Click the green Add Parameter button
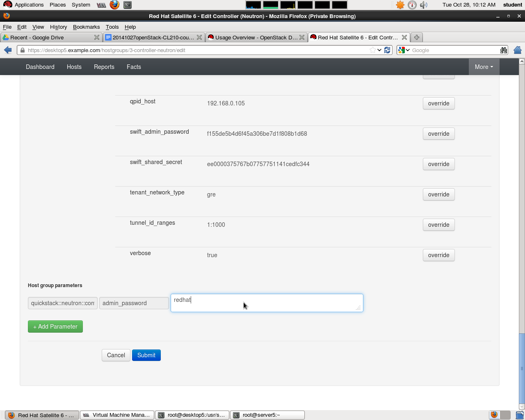The height and width of the screenshot is (420, 525). 55,326
